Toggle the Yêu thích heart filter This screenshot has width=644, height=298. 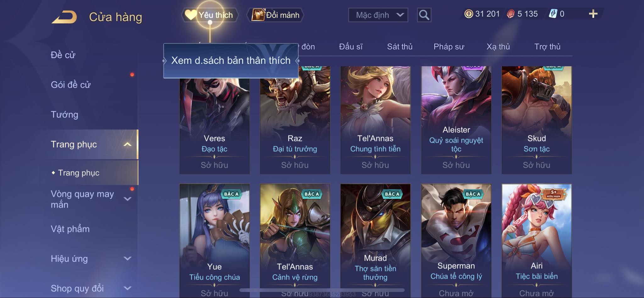click(x=190, y=15)
